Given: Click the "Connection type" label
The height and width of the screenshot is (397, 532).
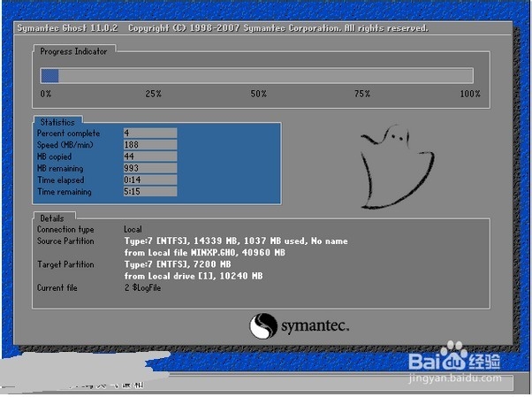Looking at the screenshot, I should (65, 230).
